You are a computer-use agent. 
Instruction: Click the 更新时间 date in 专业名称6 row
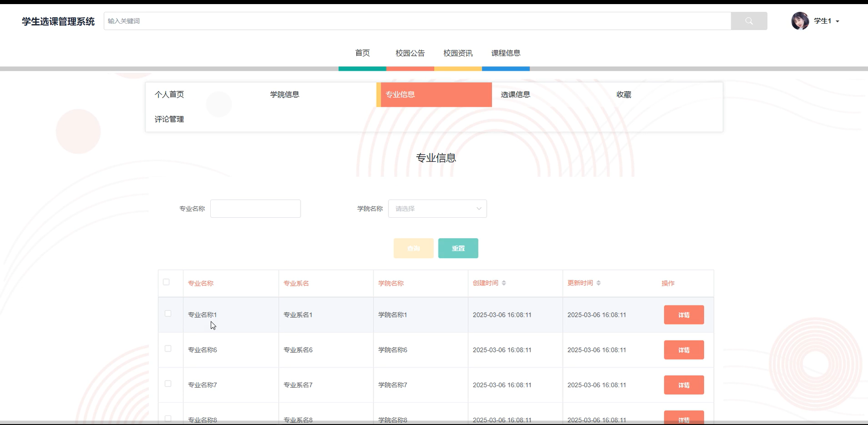pyautogui.click(x=597, y=350)
